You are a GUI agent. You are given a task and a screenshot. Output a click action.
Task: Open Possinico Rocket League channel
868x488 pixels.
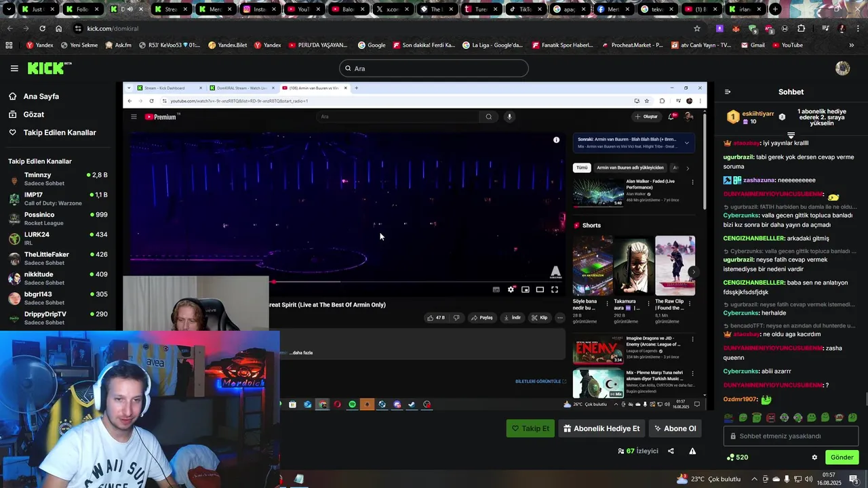(x=58, y=218)
